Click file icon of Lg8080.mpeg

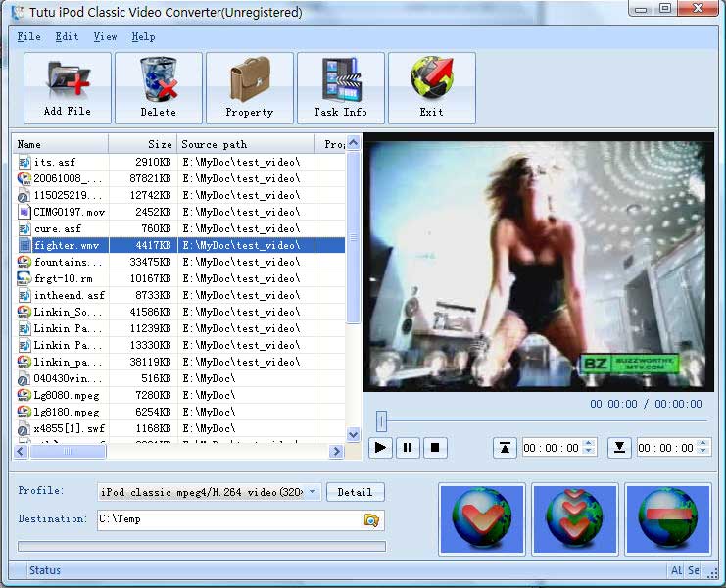[24, 395]
